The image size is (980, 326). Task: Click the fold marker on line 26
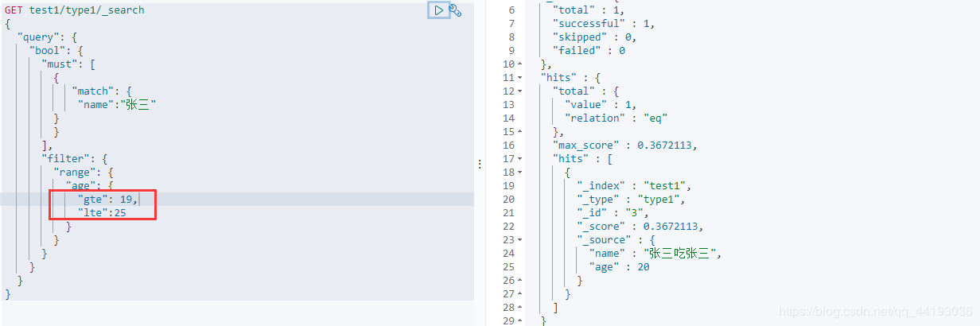tap(520, 280)
